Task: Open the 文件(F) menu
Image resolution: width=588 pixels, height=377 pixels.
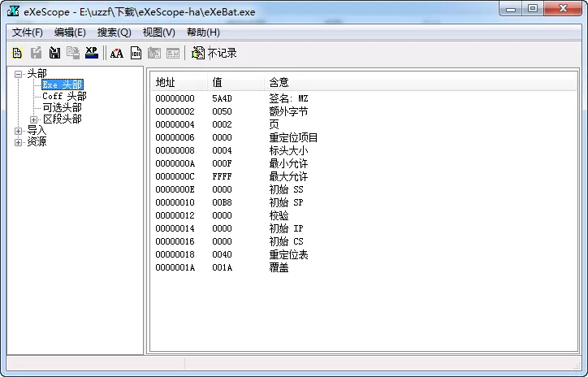Action: click(x=28, y=32)
